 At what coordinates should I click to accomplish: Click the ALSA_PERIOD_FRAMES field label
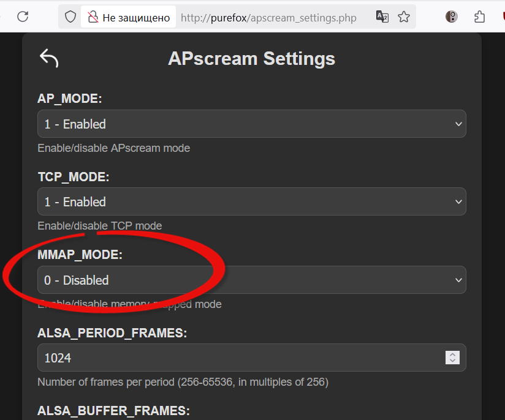(112, 333)
